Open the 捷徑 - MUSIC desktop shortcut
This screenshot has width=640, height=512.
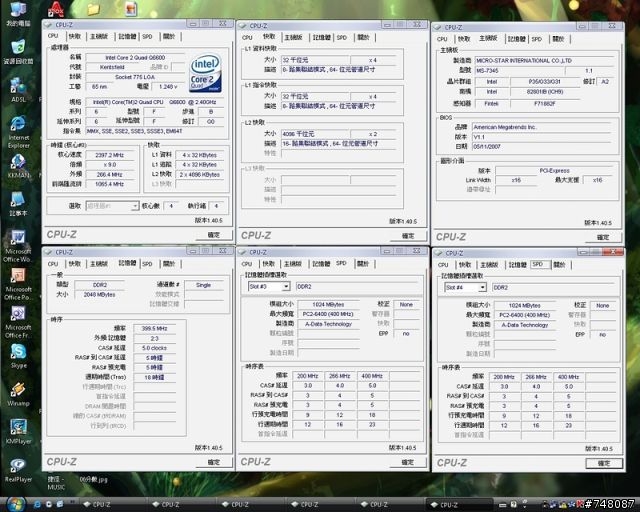(x=56, y=483)
